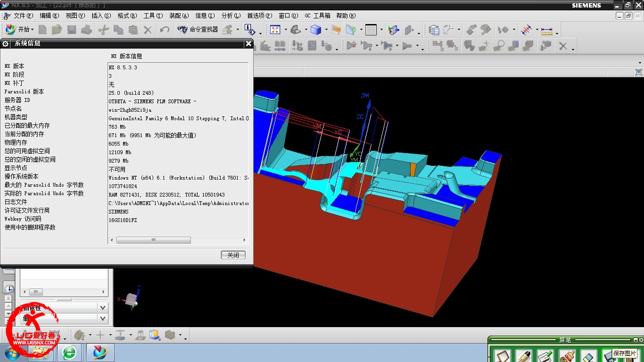Click the 开始 start application button
Viewport: 644px width, 362px height.
click(x=19, y=29)
